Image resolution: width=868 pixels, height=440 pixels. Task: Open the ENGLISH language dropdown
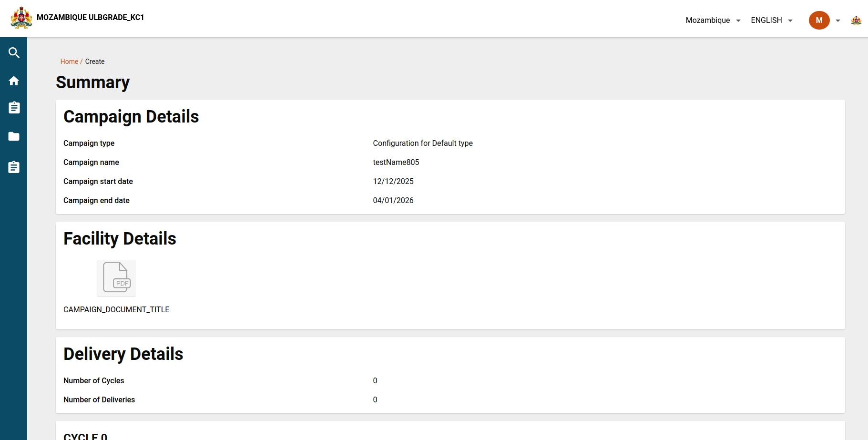pyautogui.click(x=771, y=20)
